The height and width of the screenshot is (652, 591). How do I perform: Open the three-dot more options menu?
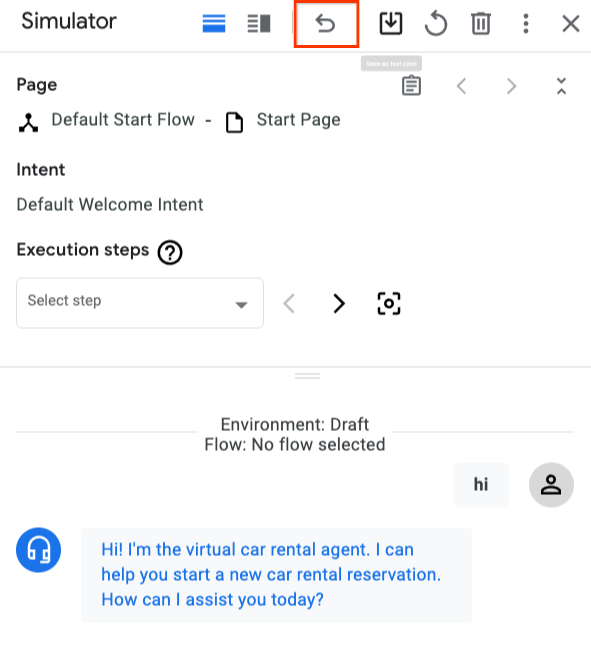(526, 23)
